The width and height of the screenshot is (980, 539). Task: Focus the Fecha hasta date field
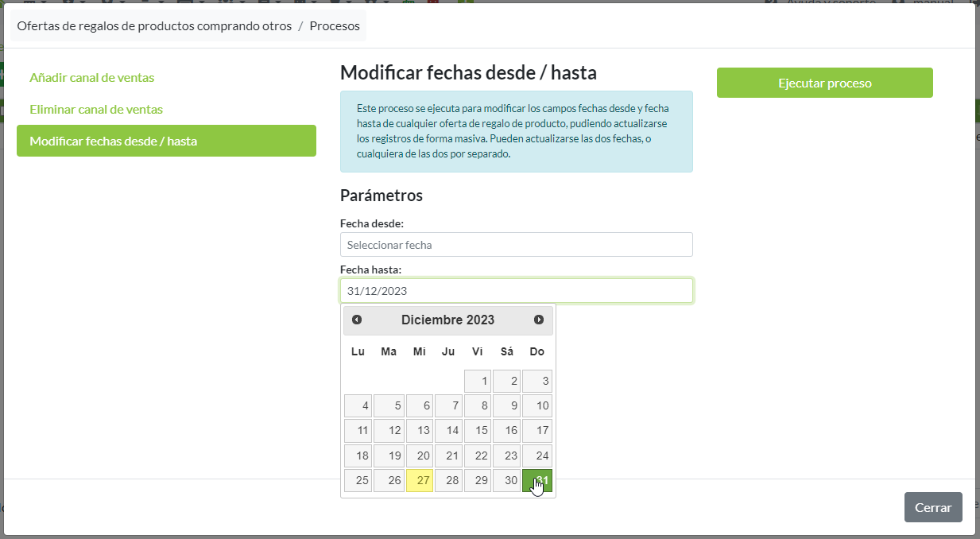pyautogui.click(x=516, y=291)
